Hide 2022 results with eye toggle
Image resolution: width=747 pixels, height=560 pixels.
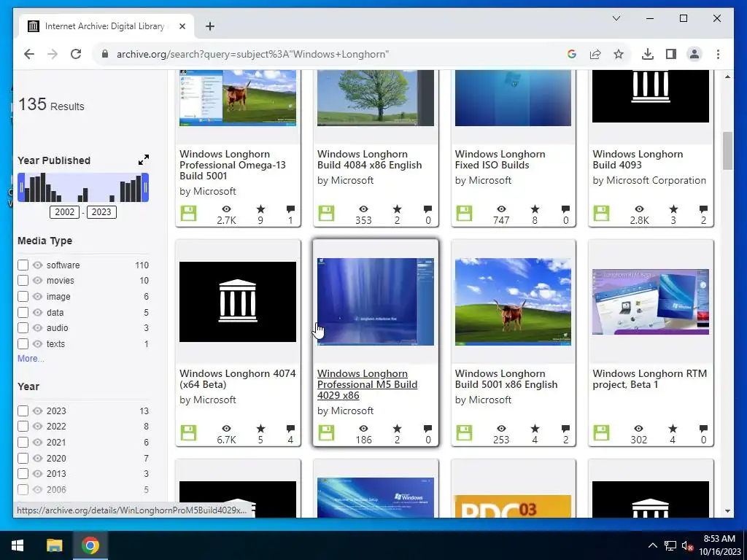pyautogui.click(x=38, y=426)
